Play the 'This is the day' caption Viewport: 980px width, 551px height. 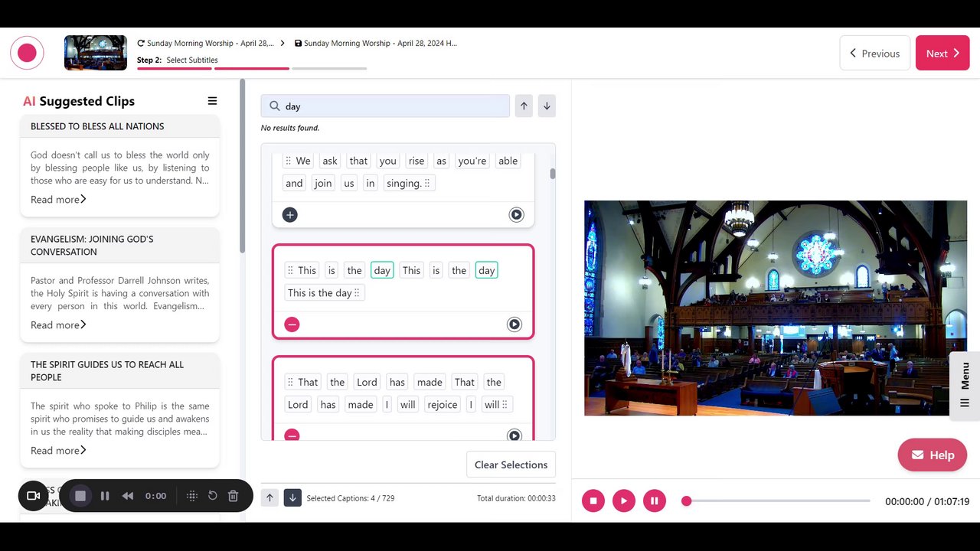(x=514, y=324)
